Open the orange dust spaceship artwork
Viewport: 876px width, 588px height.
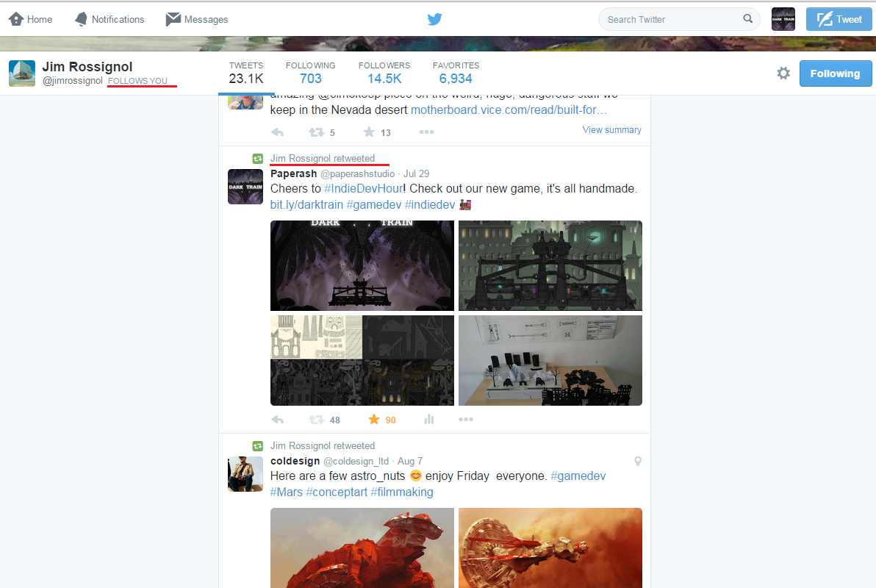coord(550,548)
